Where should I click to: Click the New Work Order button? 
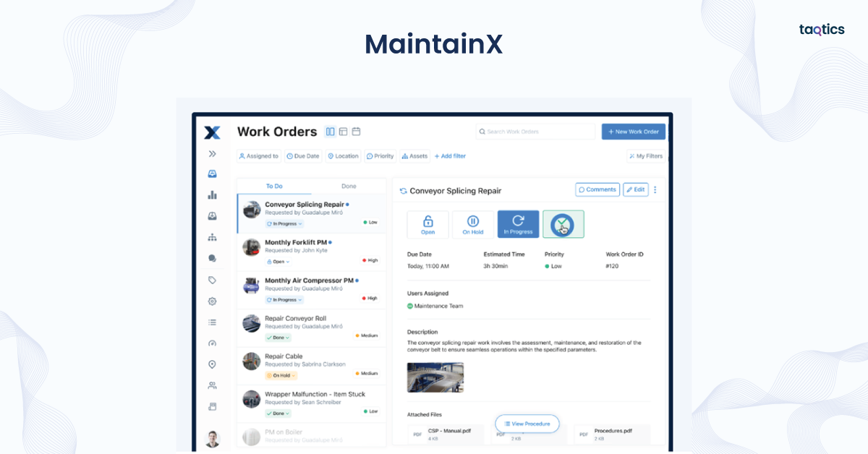[x=633, y=132]
